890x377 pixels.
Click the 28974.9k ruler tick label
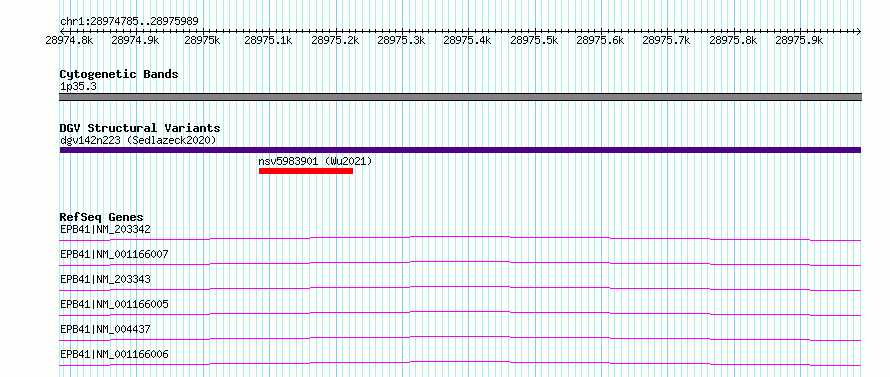[x=135, y=40]
